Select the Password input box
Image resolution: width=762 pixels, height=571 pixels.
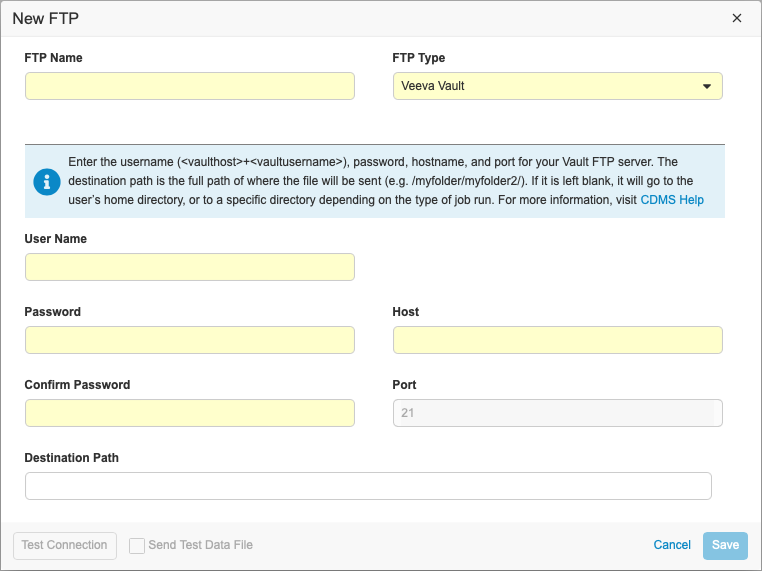click(189, 340)
